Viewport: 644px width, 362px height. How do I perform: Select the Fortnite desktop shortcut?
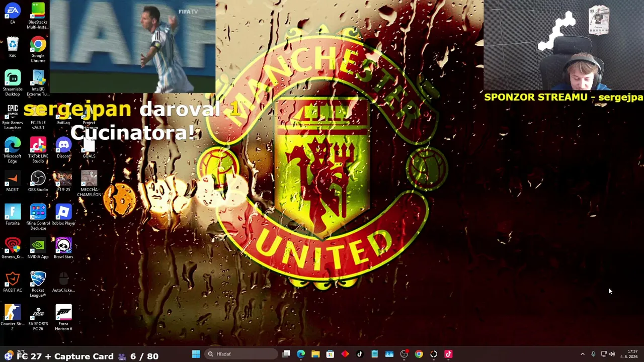tap(13, 215)
